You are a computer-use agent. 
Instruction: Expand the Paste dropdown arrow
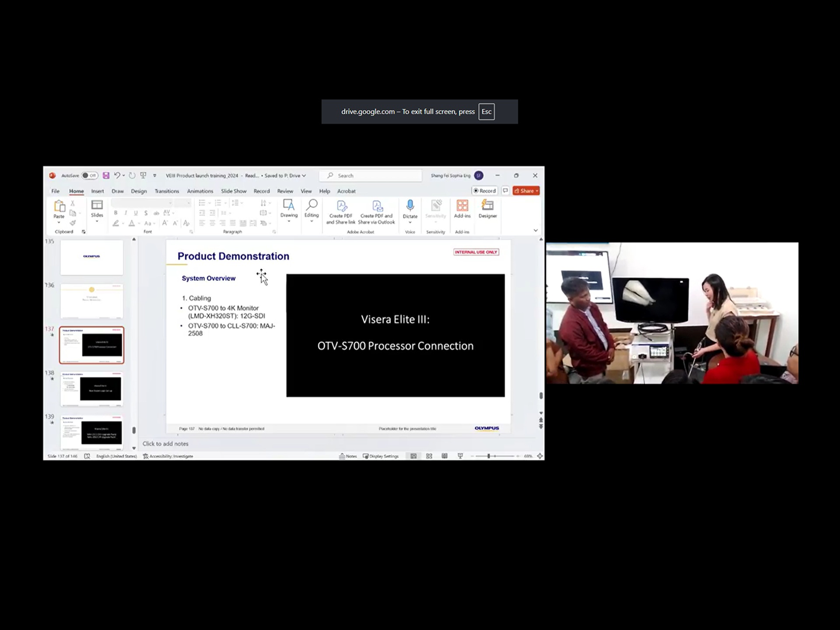tap(59, 223)
